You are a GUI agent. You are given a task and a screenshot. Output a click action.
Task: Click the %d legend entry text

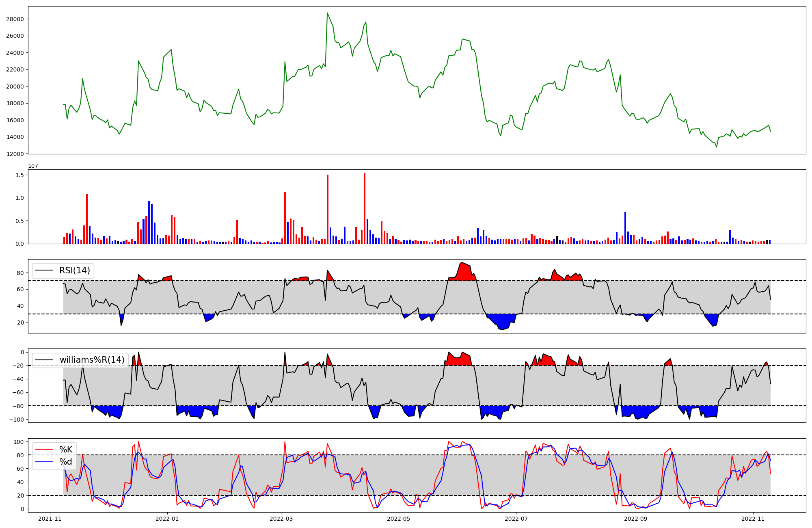[66, 462]
